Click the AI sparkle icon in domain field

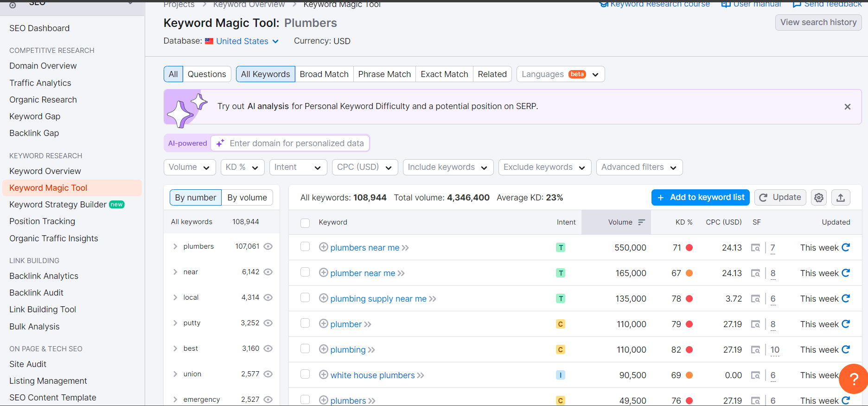(x=220, y=143)
